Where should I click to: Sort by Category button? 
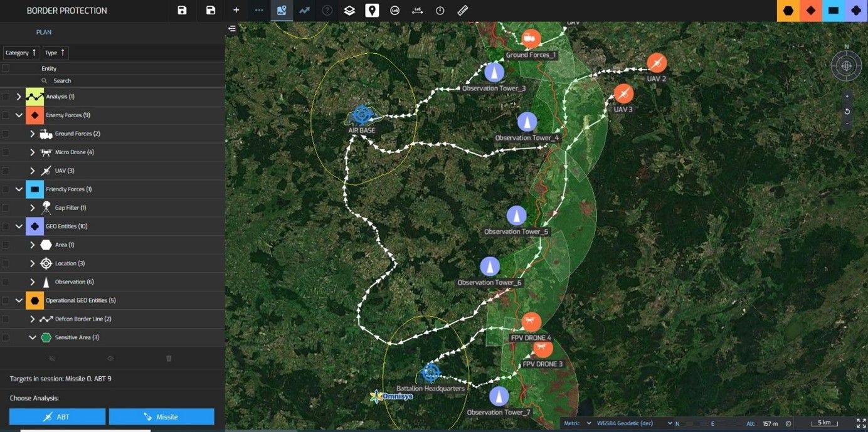pos(21,53)
